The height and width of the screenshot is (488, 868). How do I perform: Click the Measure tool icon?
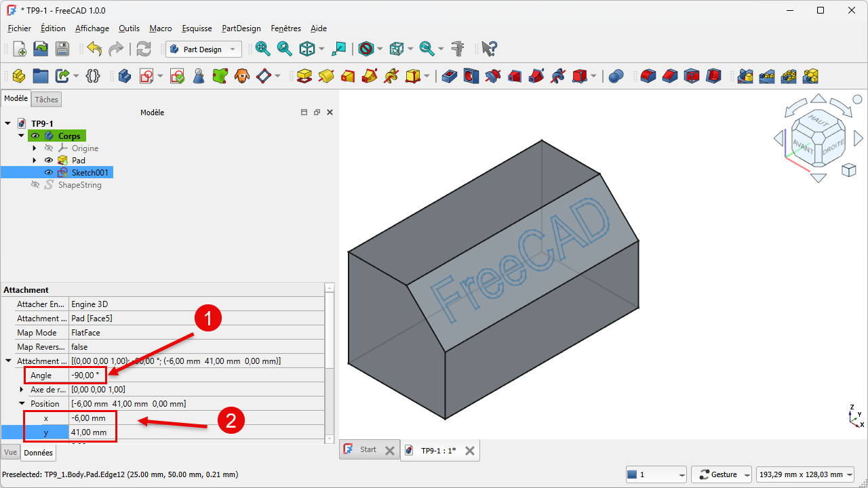[x=458, y=49]
